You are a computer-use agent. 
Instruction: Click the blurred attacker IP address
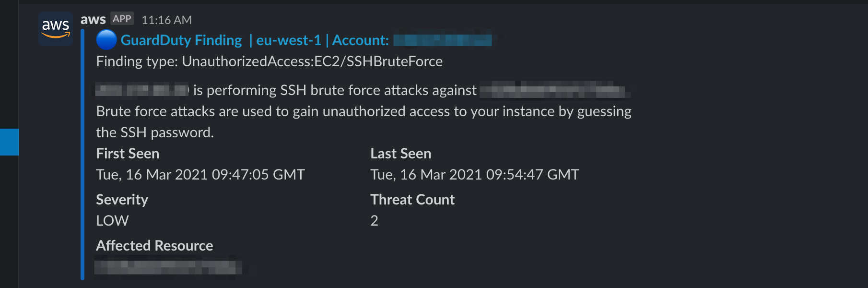142,90
